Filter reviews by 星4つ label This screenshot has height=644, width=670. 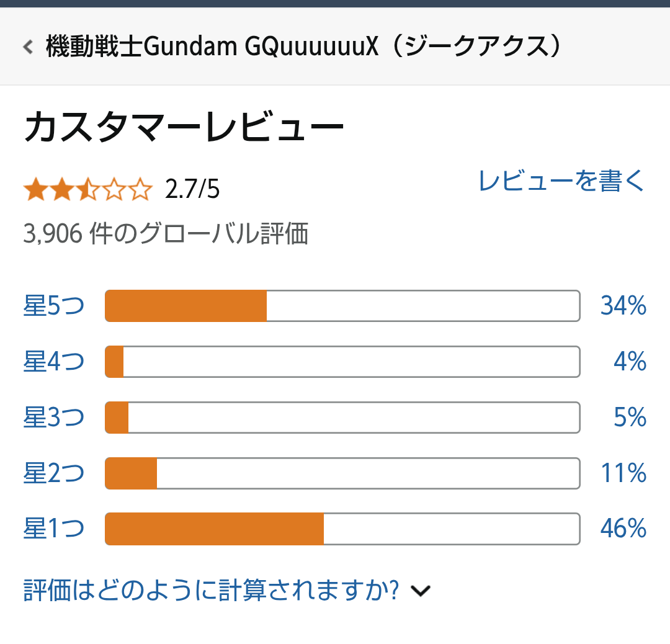click(54, 362)
